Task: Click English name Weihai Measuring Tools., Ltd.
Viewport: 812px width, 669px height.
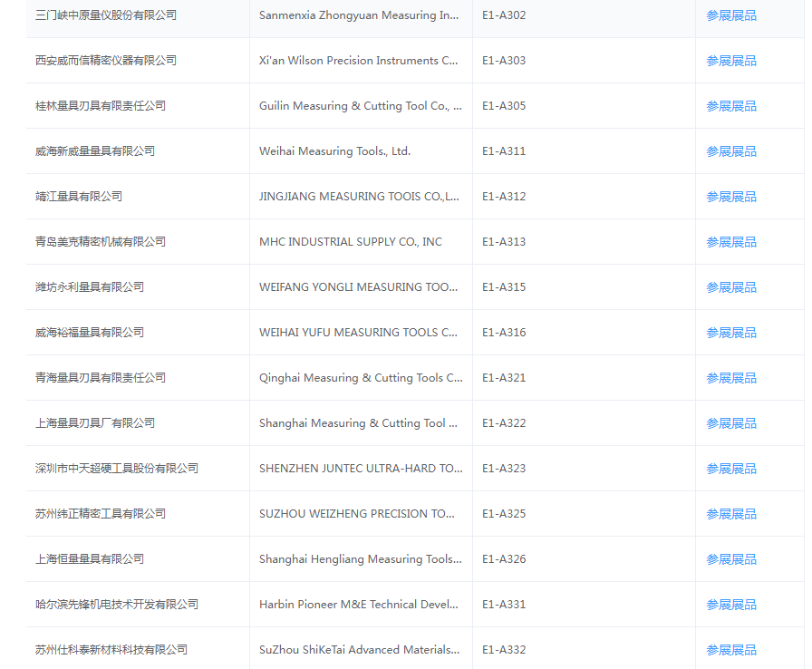Action: click(334, 151)
